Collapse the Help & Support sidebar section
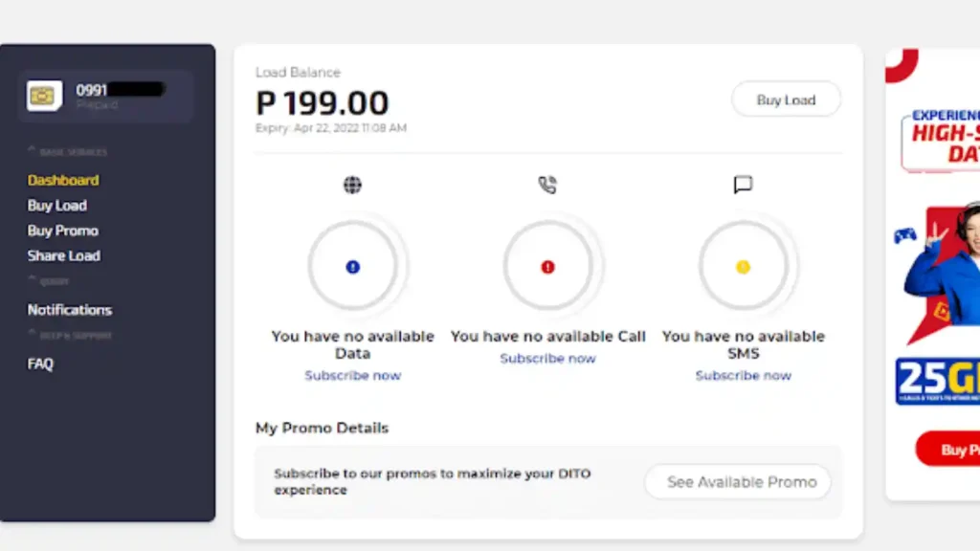980x551 pixels. (33, 335)
